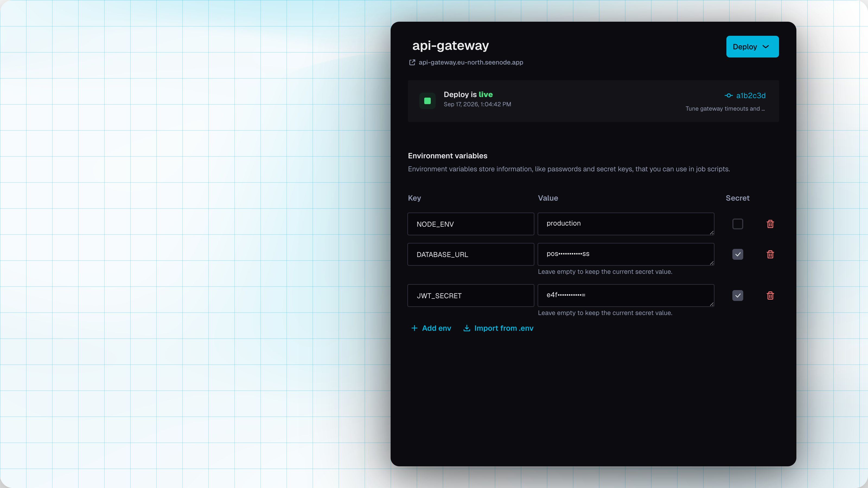Select the api-gateway title
This screenshot has width=868, height=488.
click(x=450, y=46)
